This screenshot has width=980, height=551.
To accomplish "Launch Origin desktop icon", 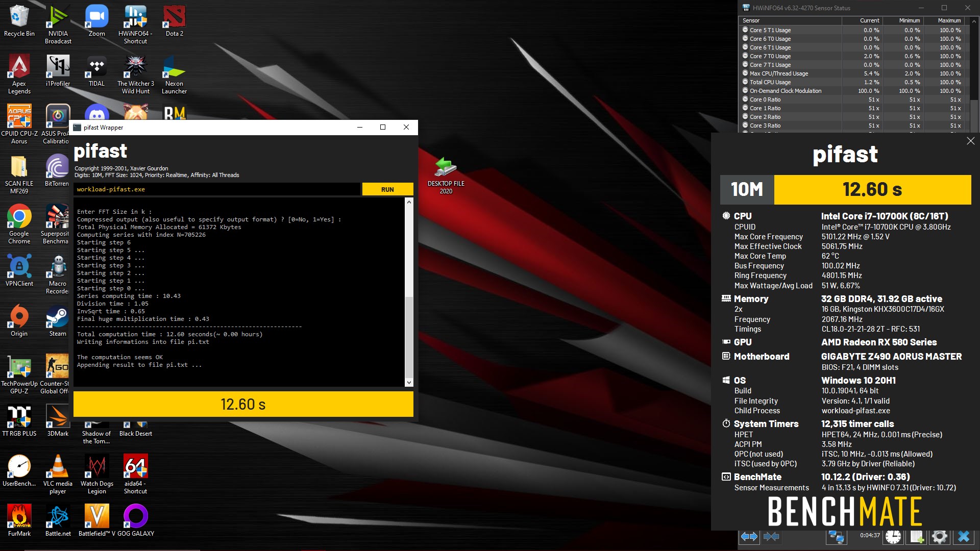I will [x=19, y=321].
